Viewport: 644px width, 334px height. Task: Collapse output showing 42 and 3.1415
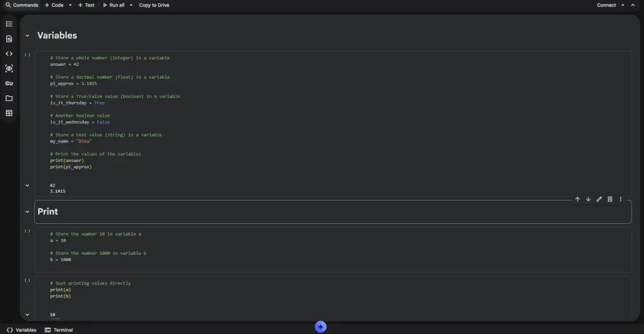click(27, 186)
